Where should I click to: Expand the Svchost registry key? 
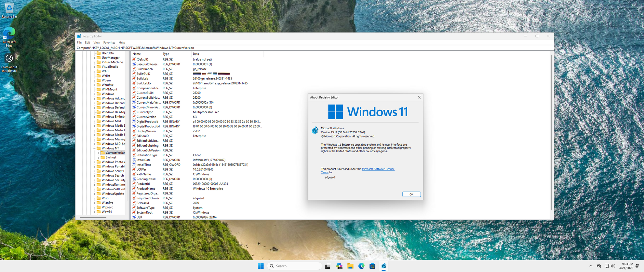[99, 157]
